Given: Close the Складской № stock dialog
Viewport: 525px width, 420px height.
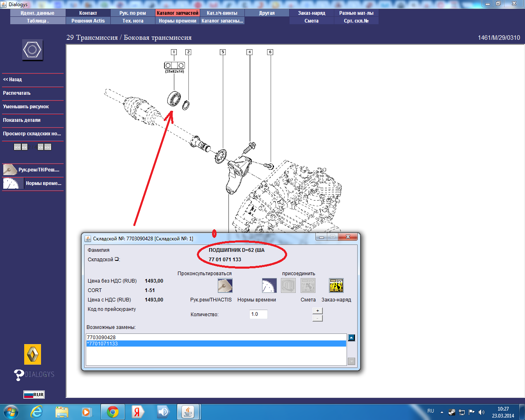Looking at the screenshot, I should pos(347,237).
